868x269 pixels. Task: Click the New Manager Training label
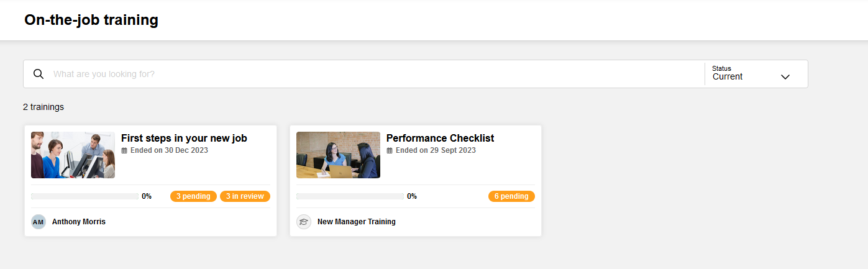(x=356, y=222)
